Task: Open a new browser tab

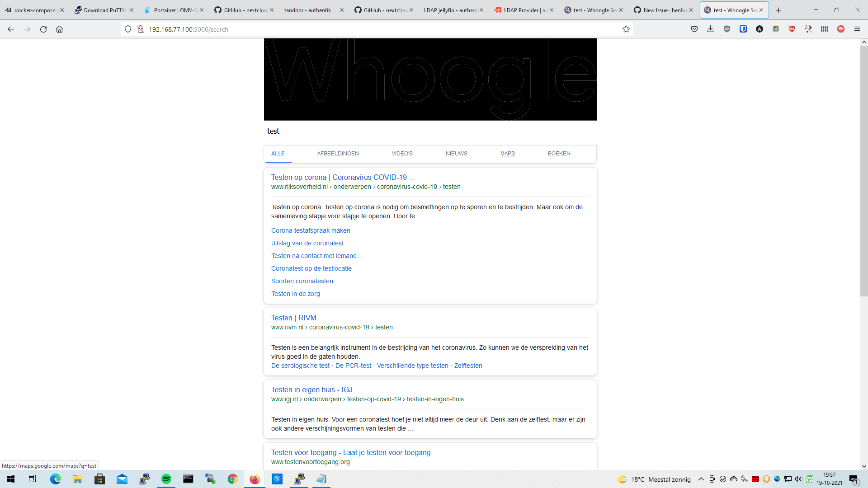Action: click(778, 10)
